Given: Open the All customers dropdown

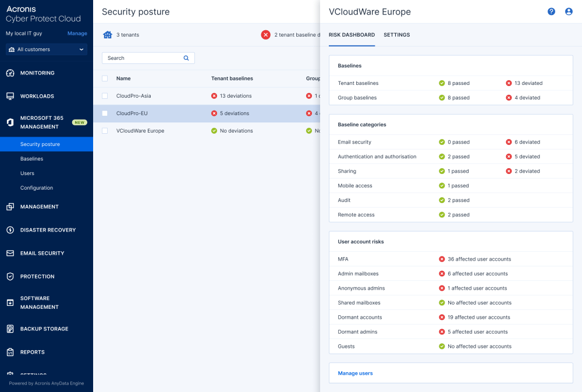Looking at the screenshot, I should [x=47, y=49].
